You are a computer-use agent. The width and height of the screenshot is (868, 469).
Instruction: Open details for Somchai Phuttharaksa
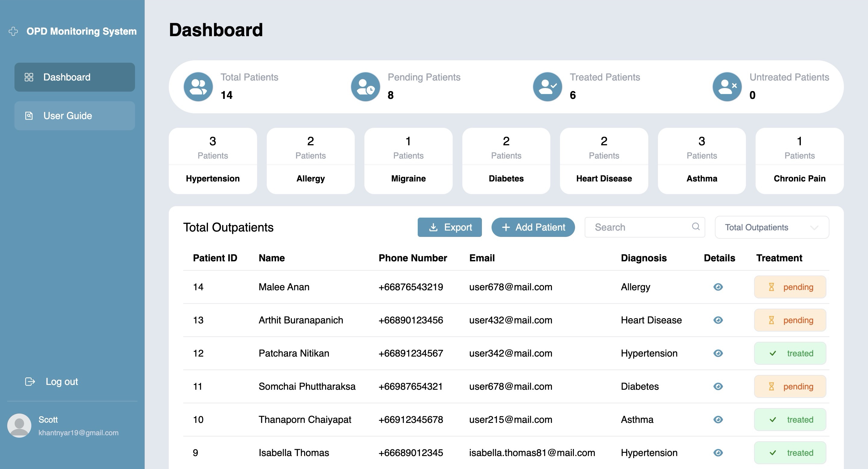pos(718,386)
